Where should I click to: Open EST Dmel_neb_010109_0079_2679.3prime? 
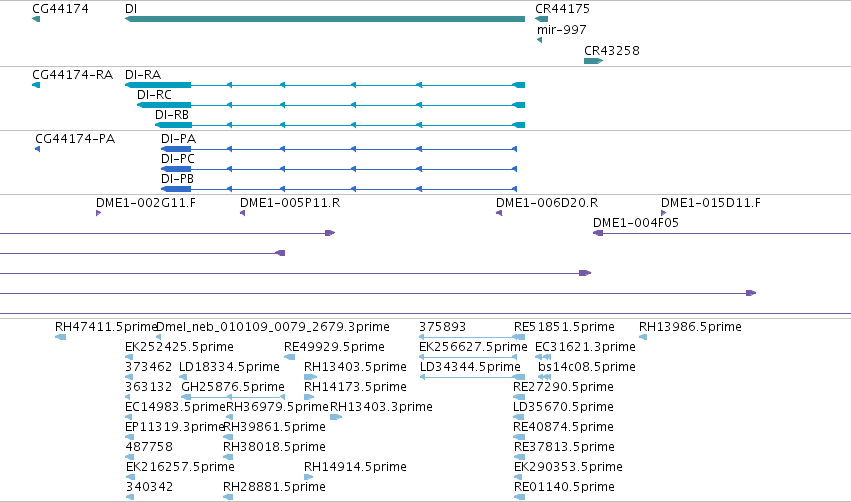(x=272, y=327)
